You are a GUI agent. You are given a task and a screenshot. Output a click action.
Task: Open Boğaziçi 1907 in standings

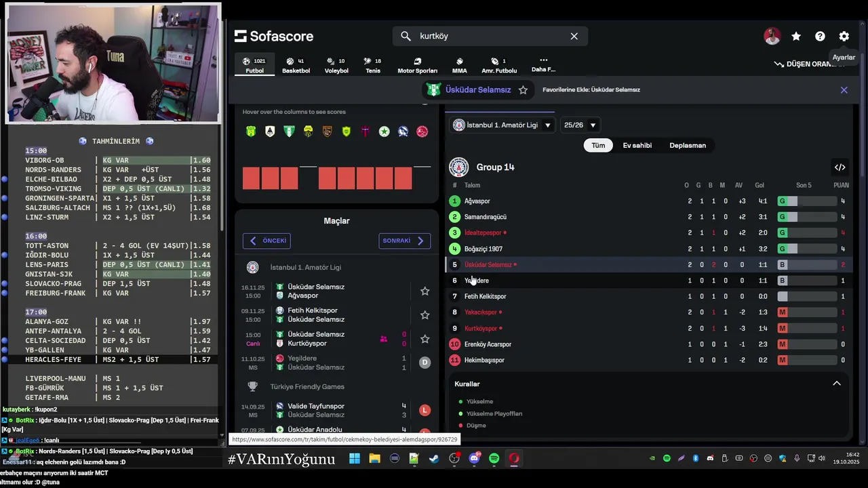click(484, 249)
